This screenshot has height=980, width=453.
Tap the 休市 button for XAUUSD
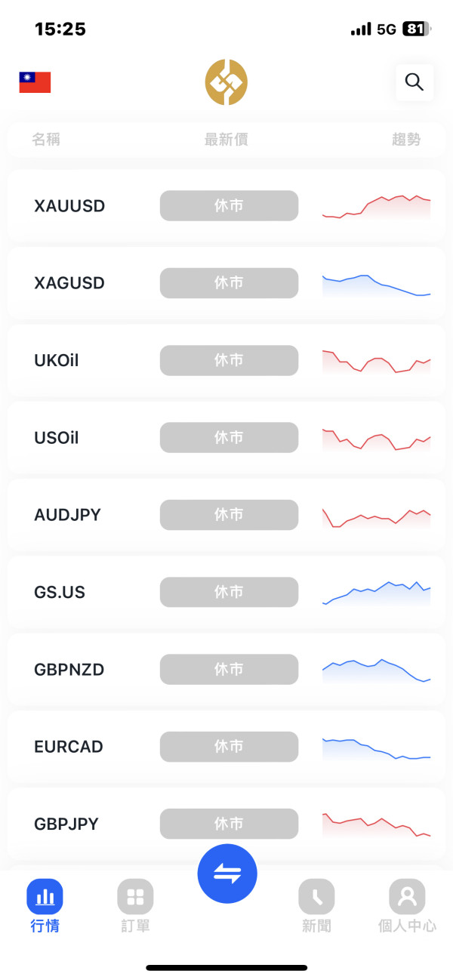[x=229, y=205]
